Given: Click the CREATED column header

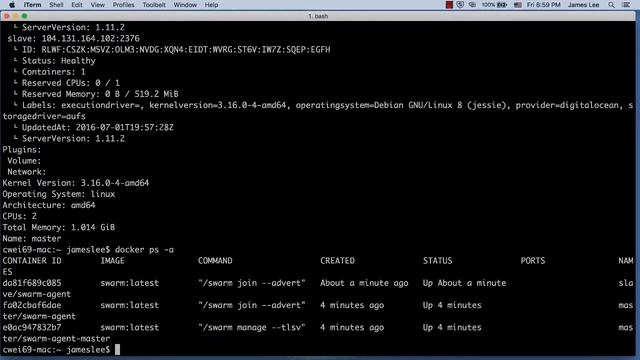Looking at the screenshot, I should pyautogui.click(x=337, y=260).
